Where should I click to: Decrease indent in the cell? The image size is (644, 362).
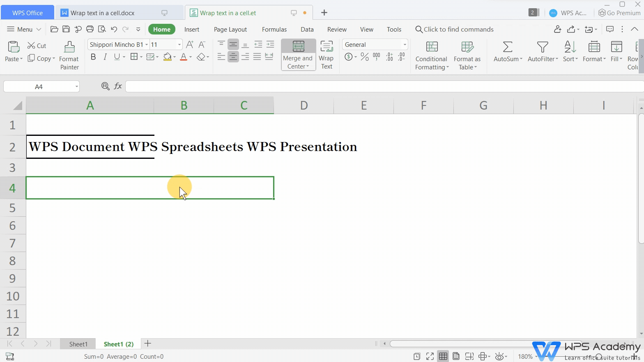pyautogui.click(x=258, y=44)
